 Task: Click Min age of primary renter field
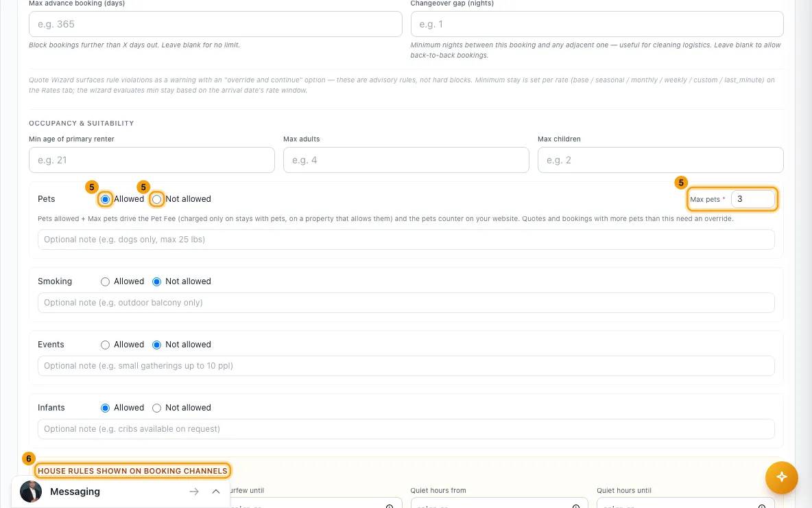pyautogui.click(x=152, y=160)
